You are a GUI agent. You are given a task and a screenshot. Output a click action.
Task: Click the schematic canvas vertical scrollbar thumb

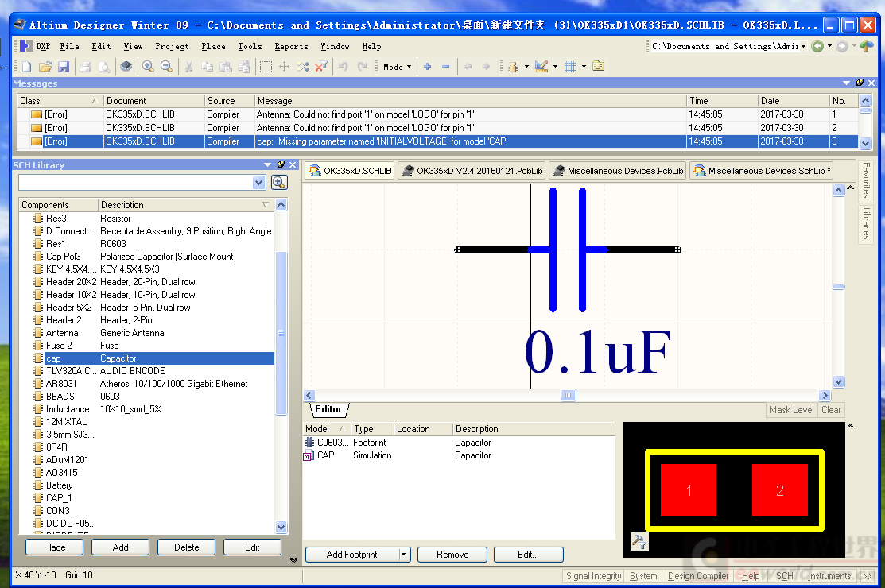coord(839,287)
